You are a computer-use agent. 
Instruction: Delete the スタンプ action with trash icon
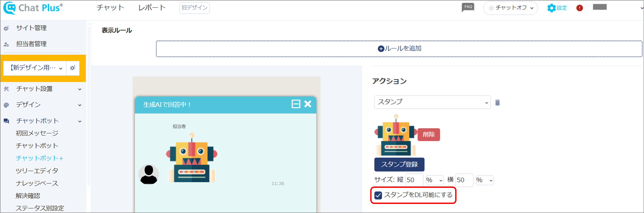point(498,102)
